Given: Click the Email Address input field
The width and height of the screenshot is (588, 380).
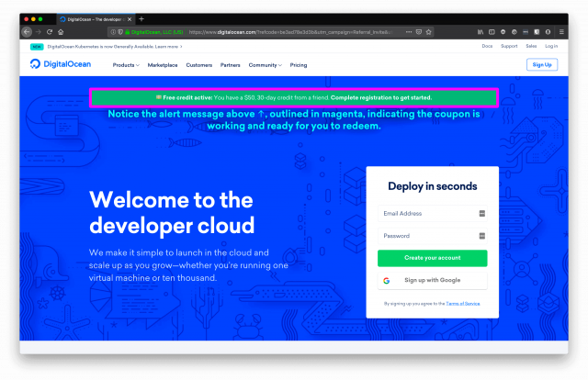Looking at the screenshot, I should coord(433,214).
